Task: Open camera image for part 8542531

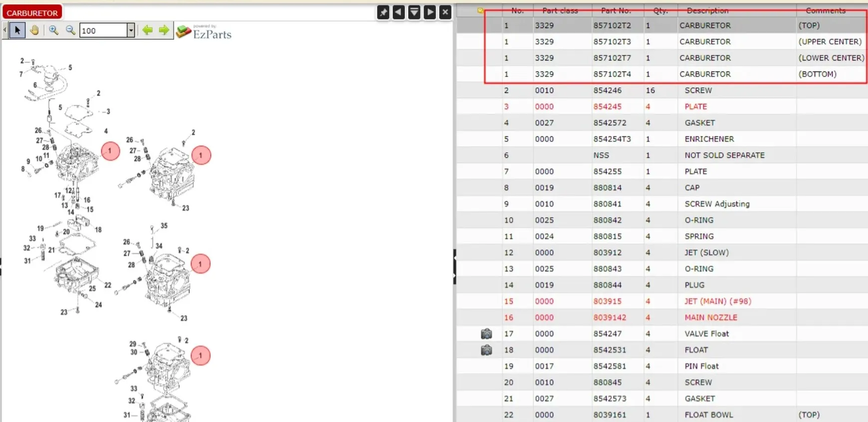Action: [x=486, y=350]
